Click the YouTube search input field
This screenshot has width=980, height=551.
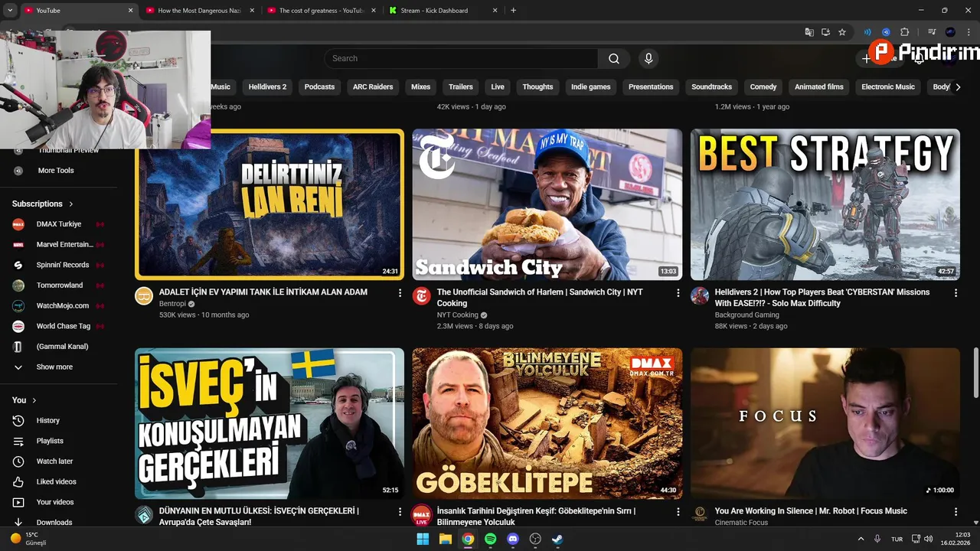(x=461, y=59)
